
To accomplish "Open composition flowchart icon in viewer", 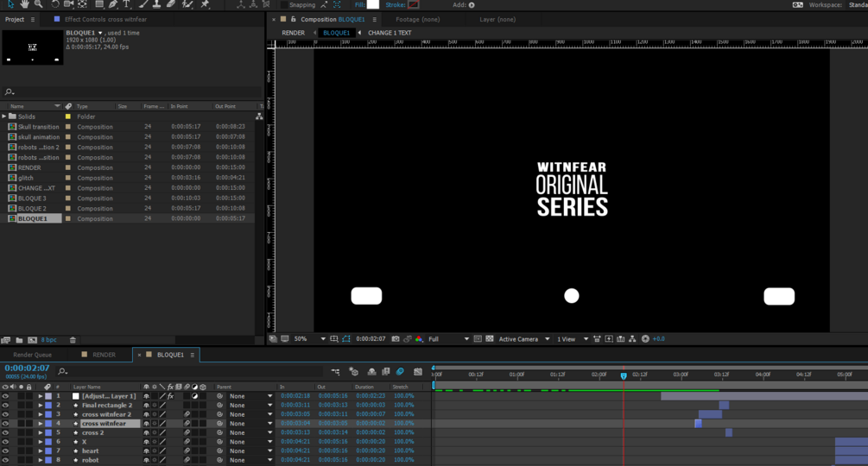I will (x=632, y=339).
